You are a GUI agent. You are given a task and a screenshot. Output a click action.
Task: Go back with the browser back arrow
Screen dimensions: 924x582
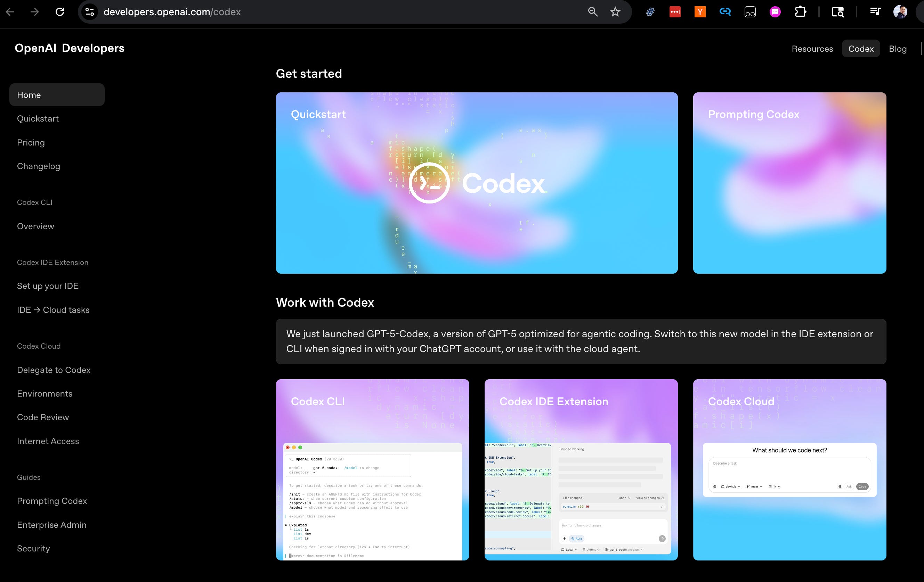(x=10, y=12)
